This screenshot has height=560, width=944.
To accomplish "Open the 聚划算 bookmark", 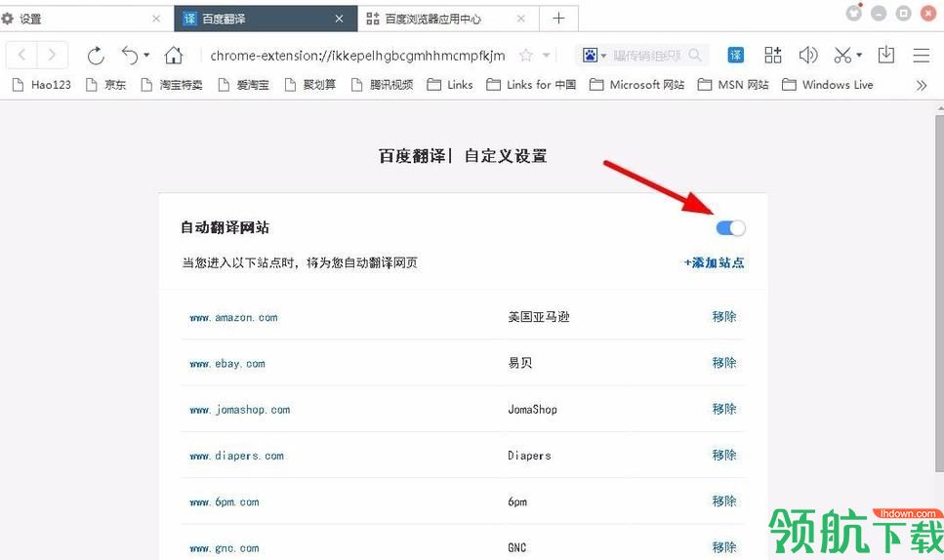I will 310,85.
